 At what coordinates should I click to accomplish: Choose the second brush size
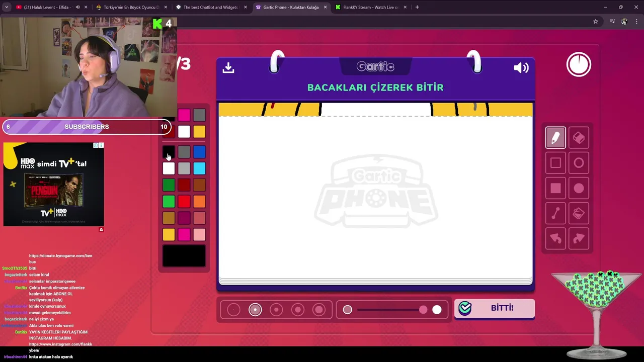(x=255, y=310)
